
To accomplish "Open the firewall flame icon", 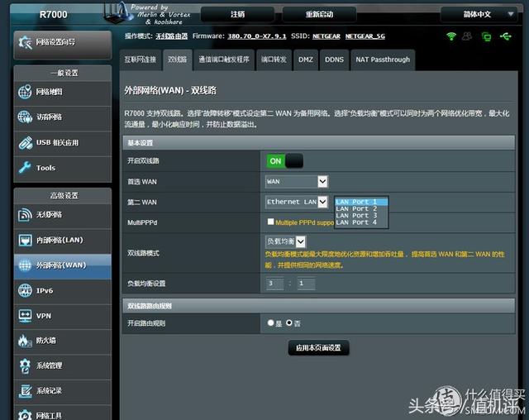I will point(24,341).
